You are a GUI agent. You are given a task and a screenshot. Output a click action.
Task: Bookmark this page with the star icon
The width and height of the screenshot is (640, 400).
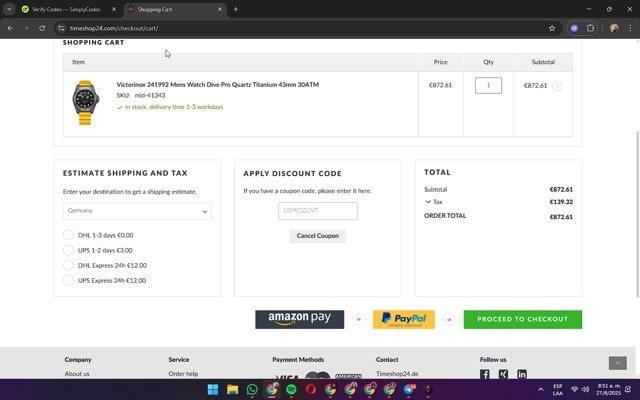[552, 28]
